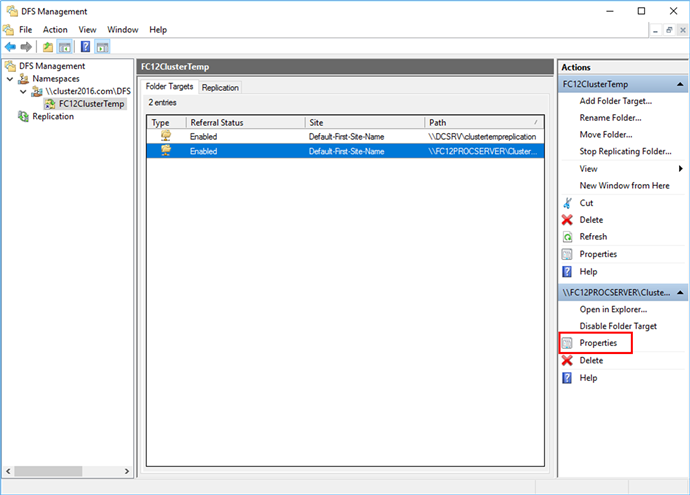Click the Namespaces tree node icon
Image resolution: width=690 pixels, height=495 pixels.
click(x=24, y=79)
